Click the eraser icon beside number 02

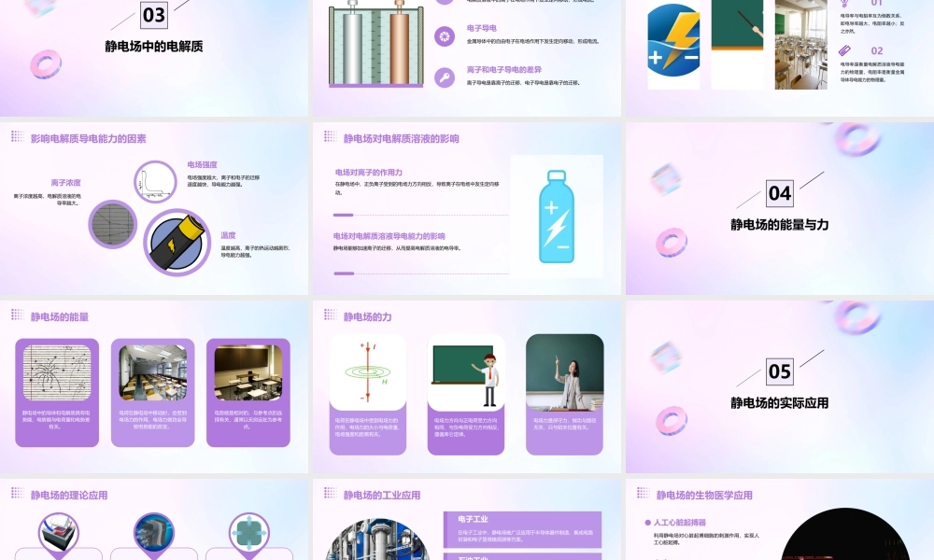click(x=844, y=50)
